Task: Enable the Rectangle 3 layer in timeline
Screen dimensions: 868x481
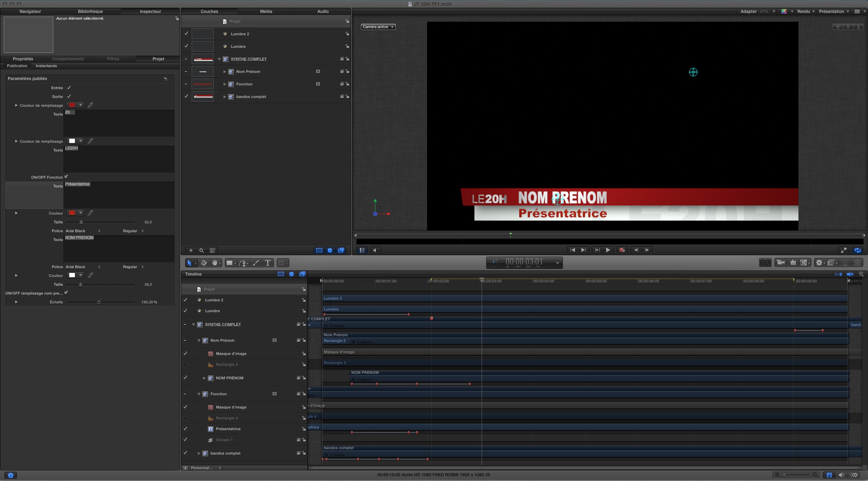Action: click(x=185, y=365)
